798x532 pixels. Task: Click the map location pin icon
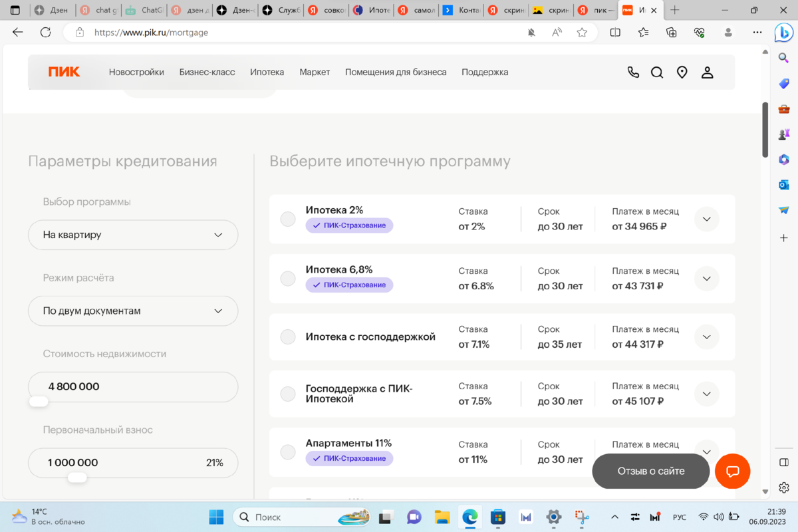(x=682, y=72)
